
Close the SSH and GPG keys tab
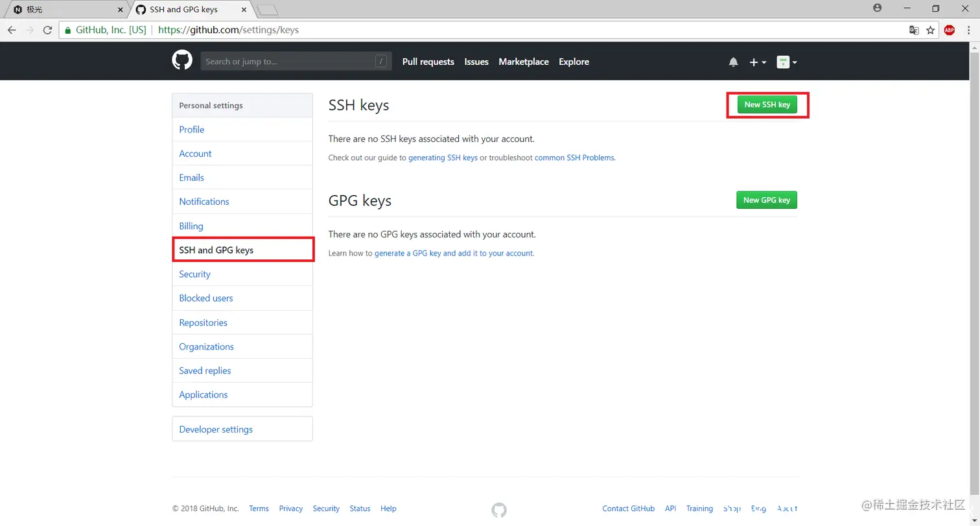(x=244, y=10)
